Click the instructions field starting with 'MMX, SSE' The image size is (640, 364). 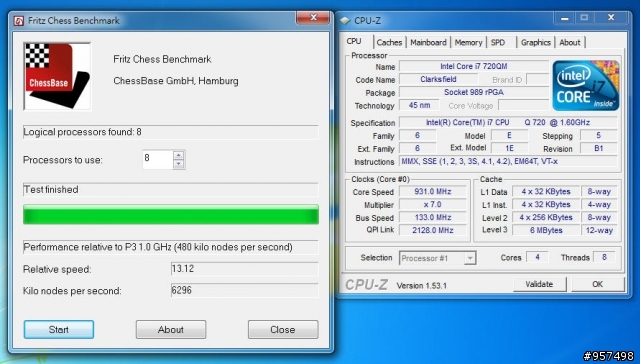[508, 161]
